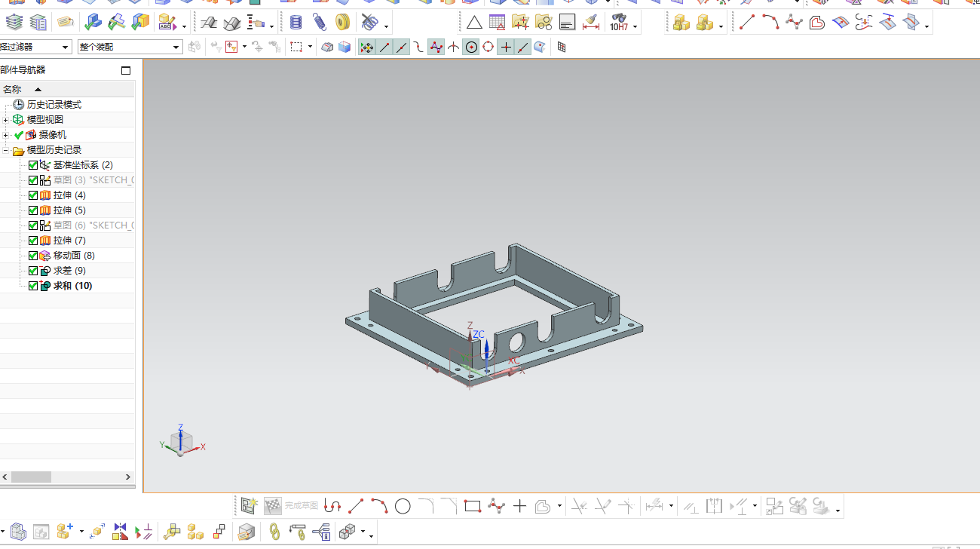The width and height of the screenshot is (980, 549).
Task: Choose the circle tool in sketch toolbar
Action: click(403, 506)
